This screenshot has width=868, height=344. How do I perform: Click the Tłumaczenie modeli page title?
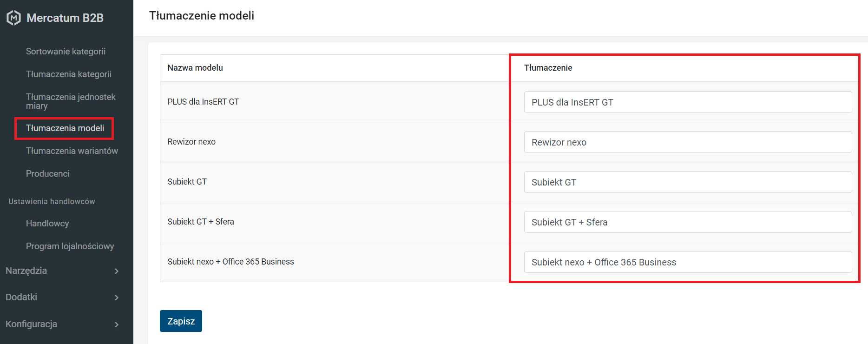(x=202, y=15)
